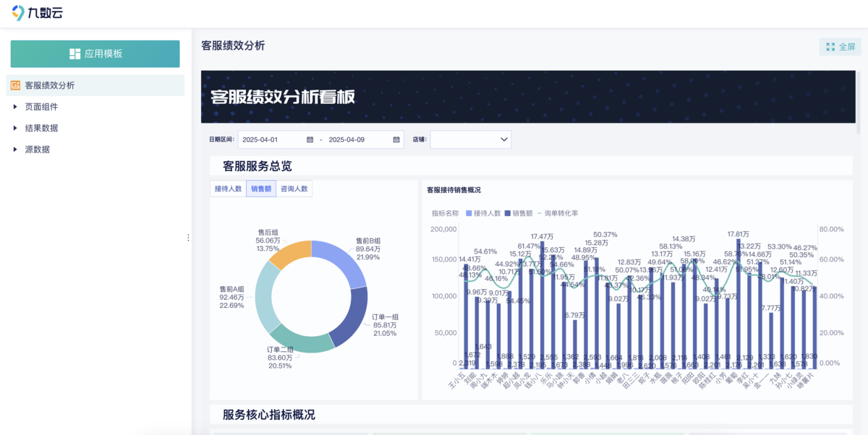Expand the 结果数据 tree node
The image size is (868, 435).
(15, 128)
